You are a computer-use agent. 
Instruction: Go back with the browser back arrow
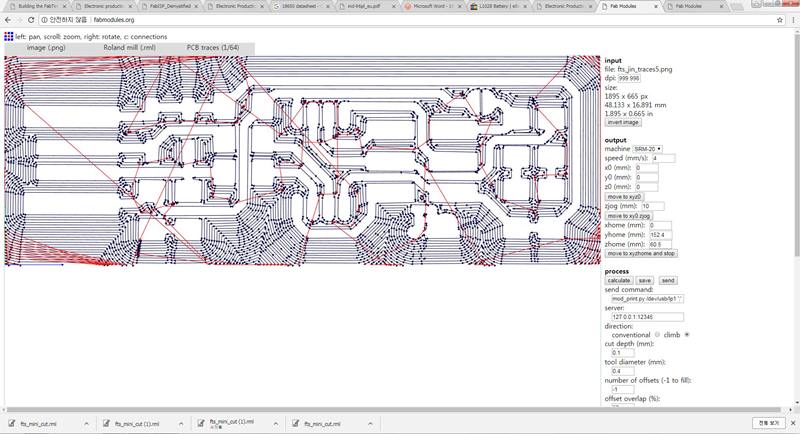(8, 20)
